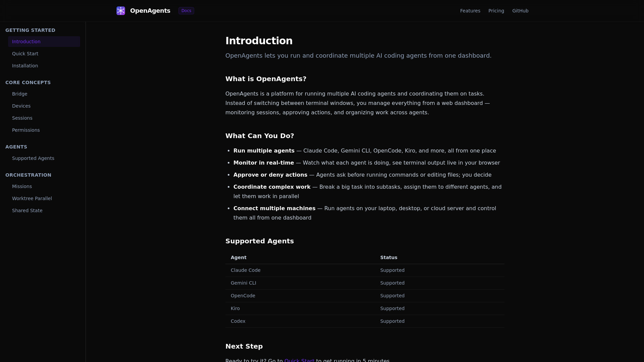
Task: Click the bold text Monitor in real-time
Action: [x=264, y=163]
